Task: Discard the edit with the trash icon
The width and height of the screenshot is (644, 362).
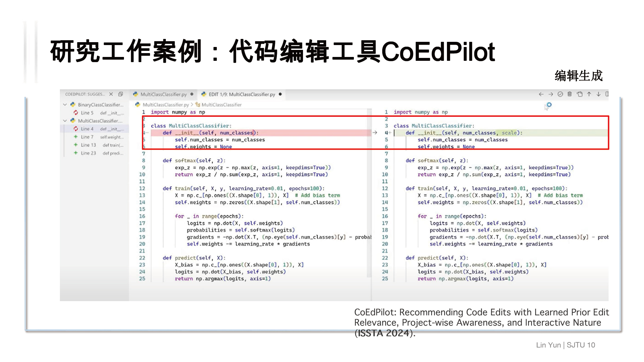Action: 570,94
